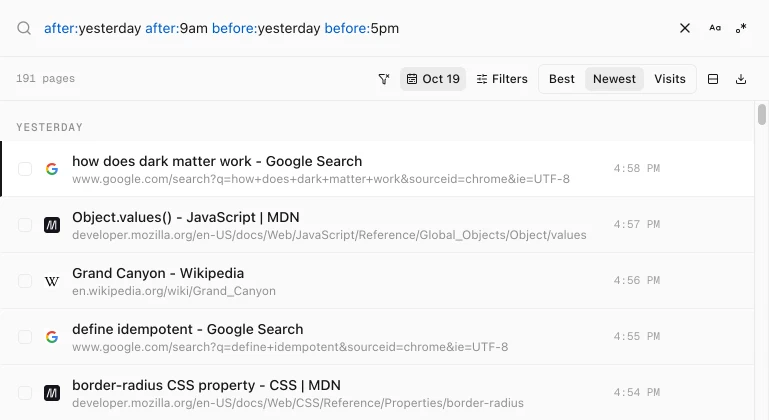Image resolution: width=769 pixels, height=420 pixels.
Task: Sort results by Best
Action: point(562,79)
